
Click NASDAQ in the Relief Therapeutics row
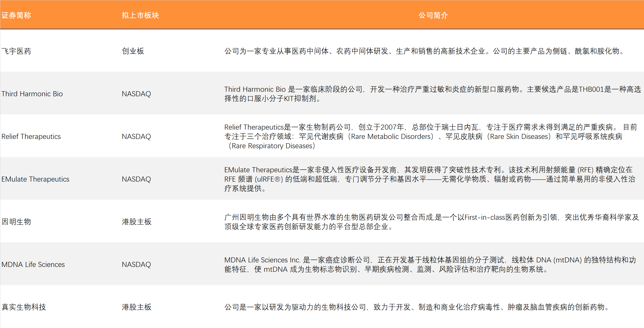136,136
